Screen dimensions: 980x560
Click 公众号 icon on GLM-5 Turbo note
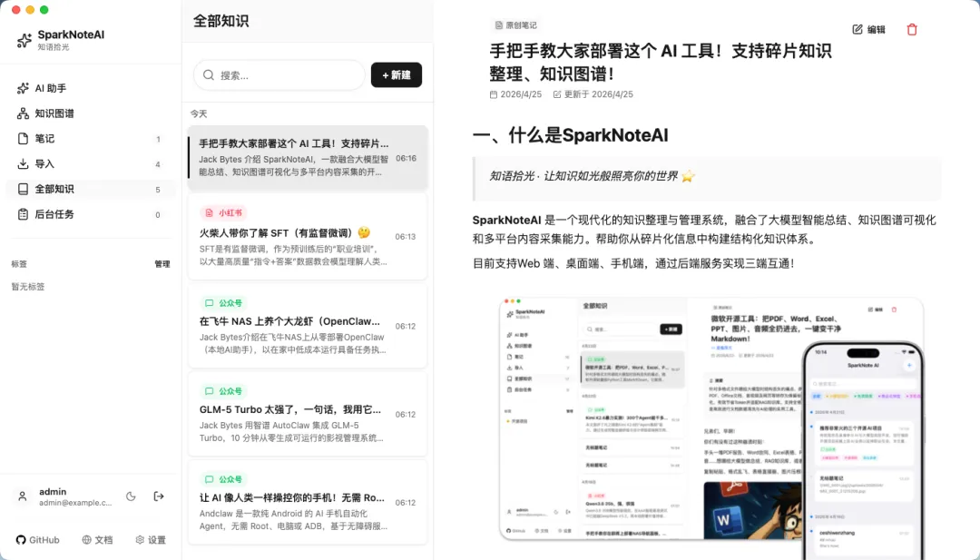(x=210, y=391)
